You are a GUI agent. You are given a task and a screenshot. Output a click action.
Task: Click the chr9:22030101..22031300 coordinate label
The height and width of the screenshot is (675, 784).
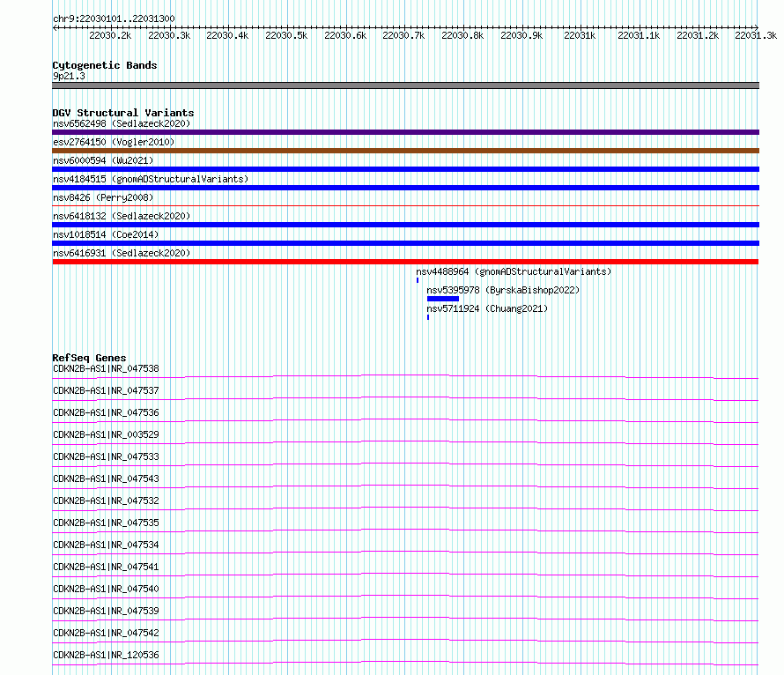(x=114, y=19)
